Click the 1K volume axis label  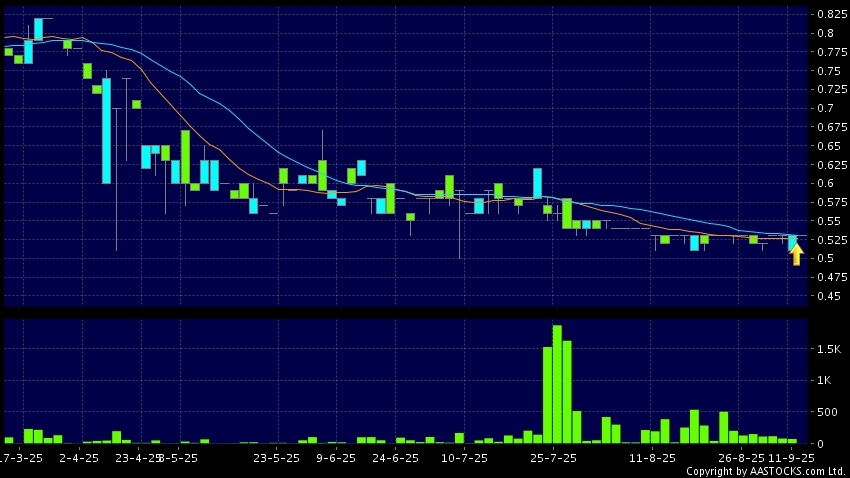click(x=825, y=380)
